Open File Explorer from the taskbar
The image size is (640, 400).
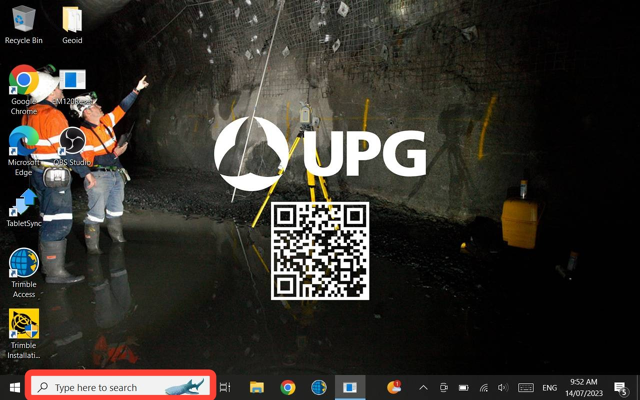257,387
